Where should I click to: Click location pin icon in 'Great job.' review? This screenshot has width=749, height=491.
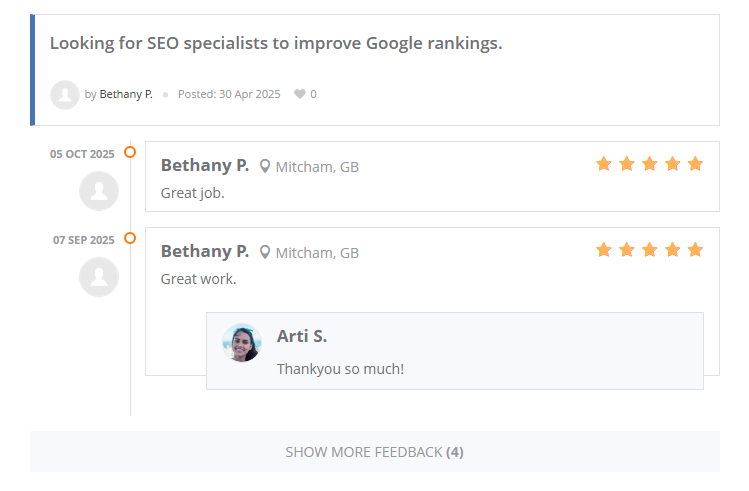265,166
